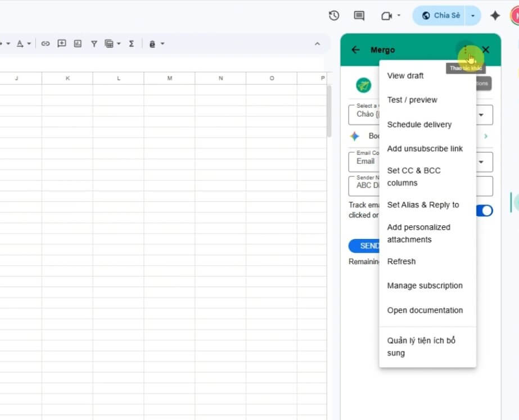Open the table views icon

click(109, 44)
